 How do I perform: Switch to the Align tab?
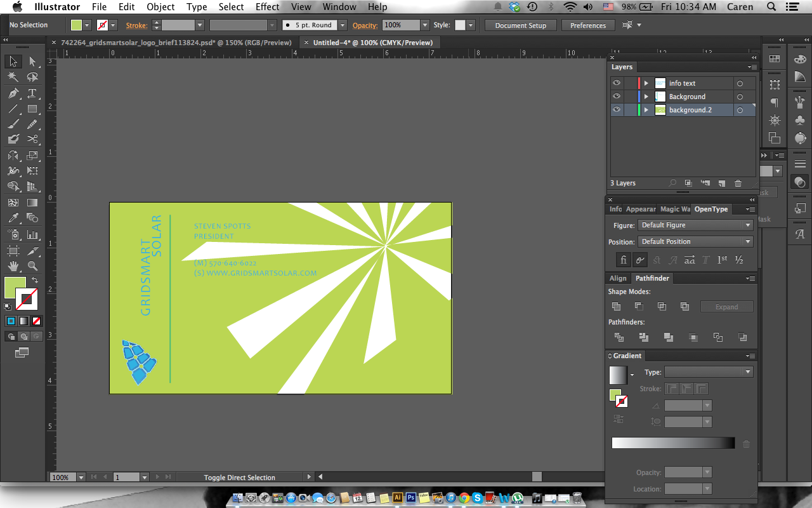point(618,278)
